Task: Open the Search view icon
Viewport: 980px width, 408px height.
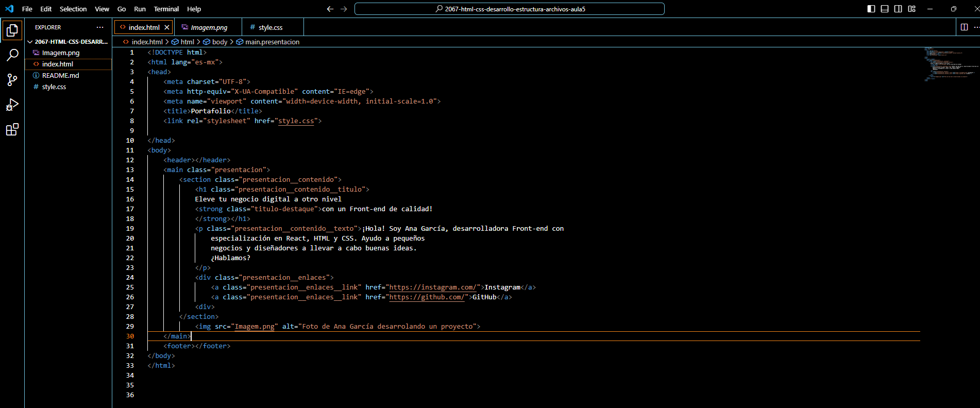Action: (x=12, y=55)
